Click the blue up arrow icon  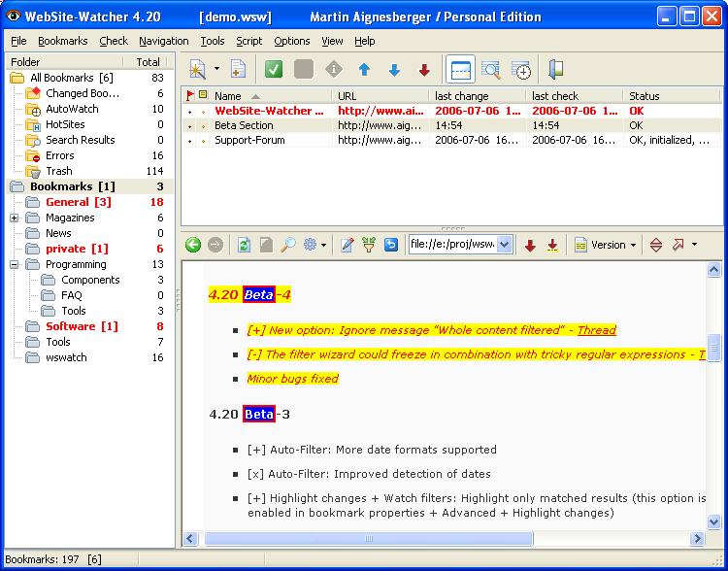click(364, 70)
